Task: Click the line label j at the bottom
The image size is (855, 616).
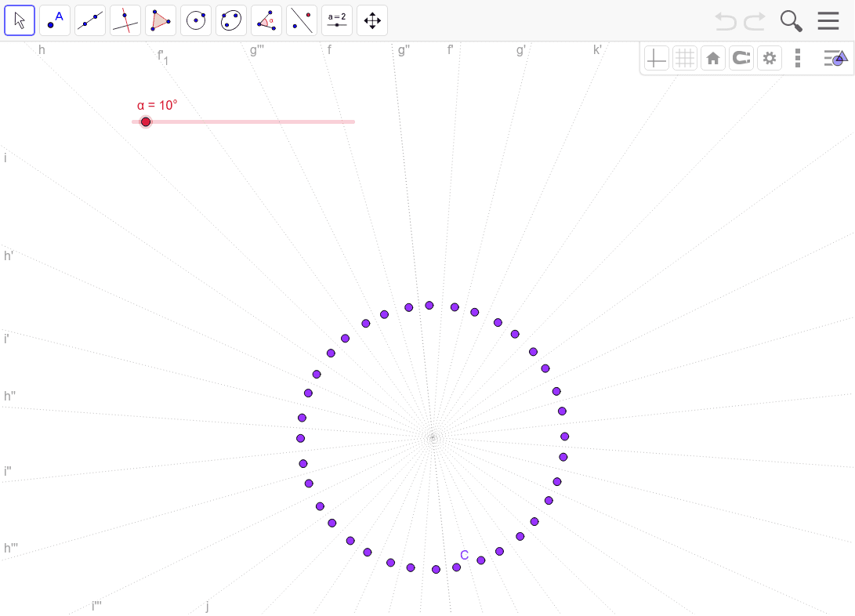Action: point(207,606)
